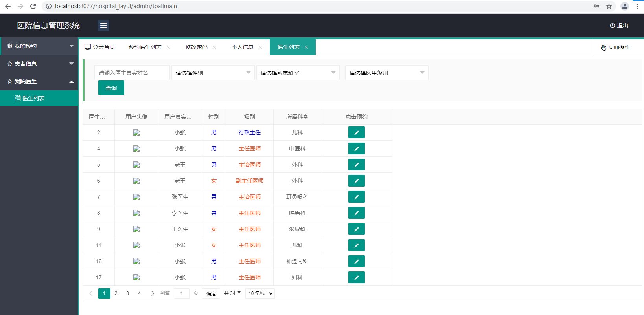The width and height of the screenshot is (644, 315).
Task: Close the 医生列表 tab
Action: [x=306, y=47]
